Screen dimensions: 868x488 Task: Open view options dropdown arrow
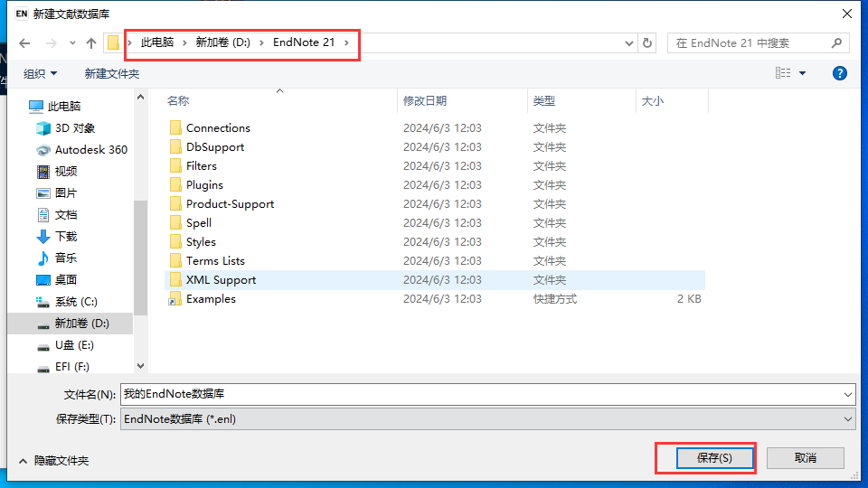802,73
